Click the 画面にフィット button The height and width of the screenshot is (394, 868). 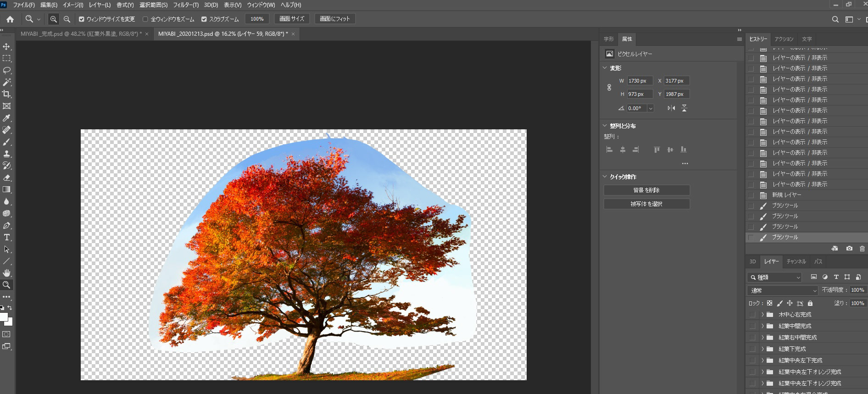click(x=335, y=19)
